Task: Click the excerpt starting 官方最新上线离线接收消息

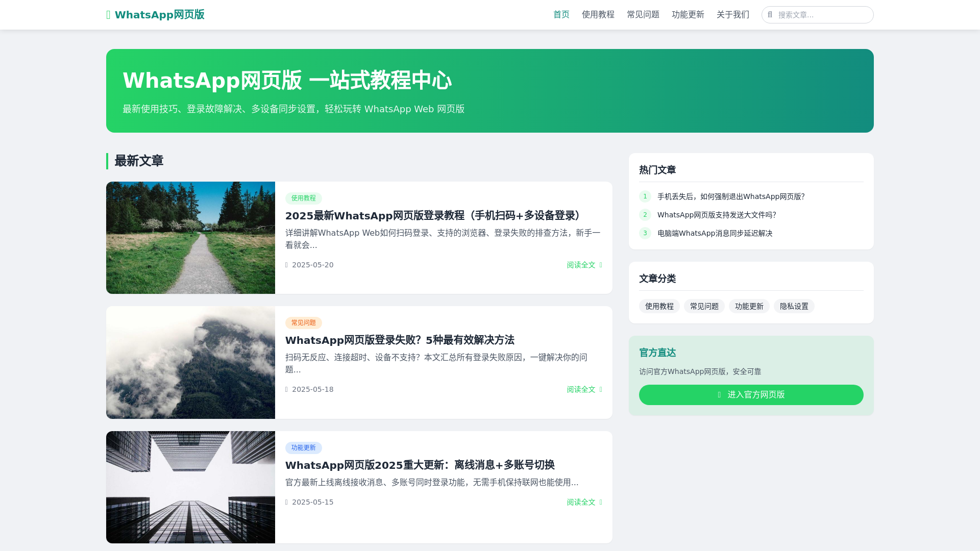Action: (x=432, y=482)
